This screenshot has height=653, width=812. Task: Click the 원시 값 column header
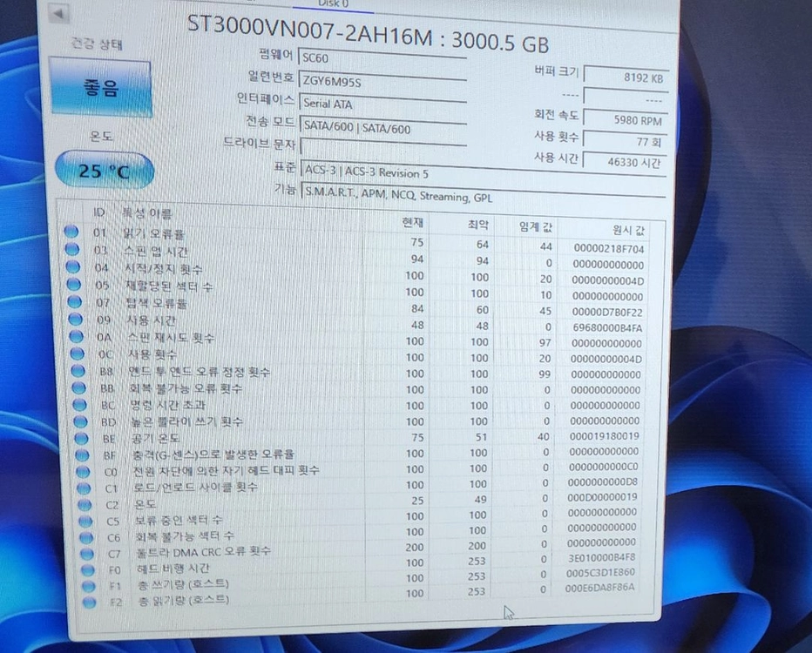coord(629,230)
